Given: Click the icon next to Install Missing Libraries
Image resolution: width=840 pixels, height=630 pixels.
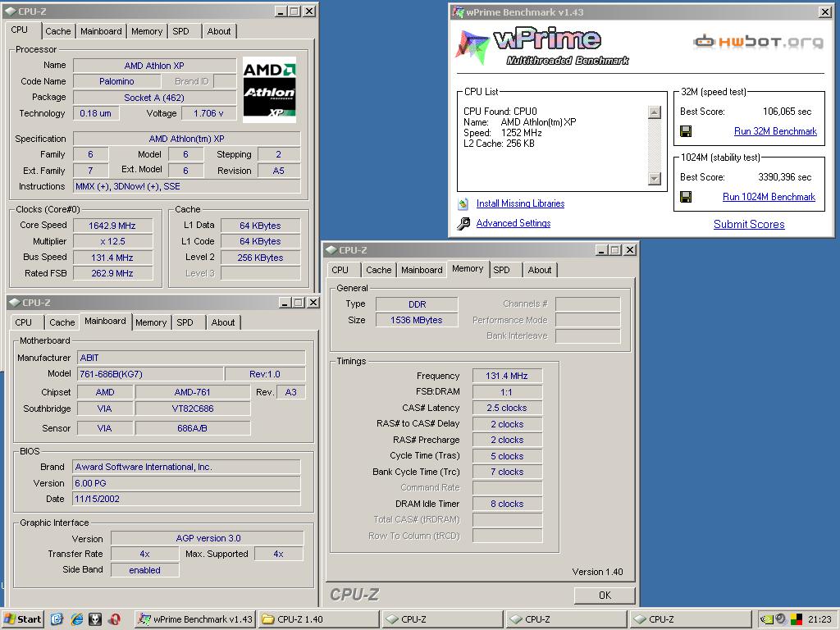Looking at the screenshot, I should (463, 203).
